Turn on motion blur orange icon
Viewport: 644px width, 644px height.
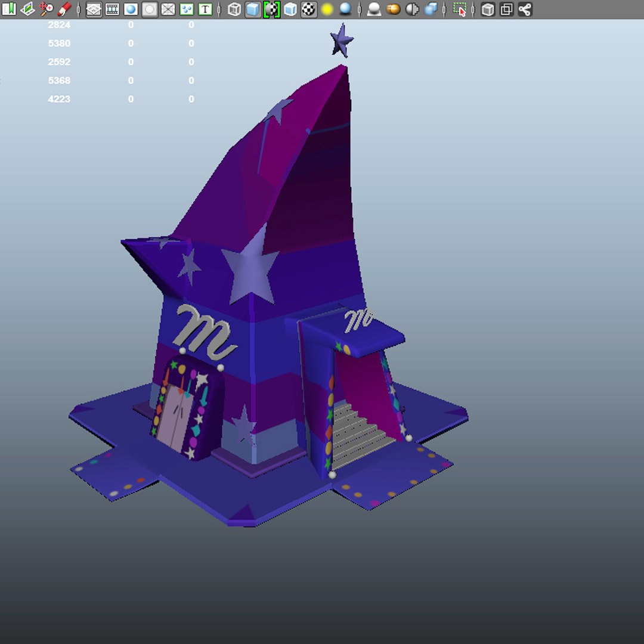[393, 9]
